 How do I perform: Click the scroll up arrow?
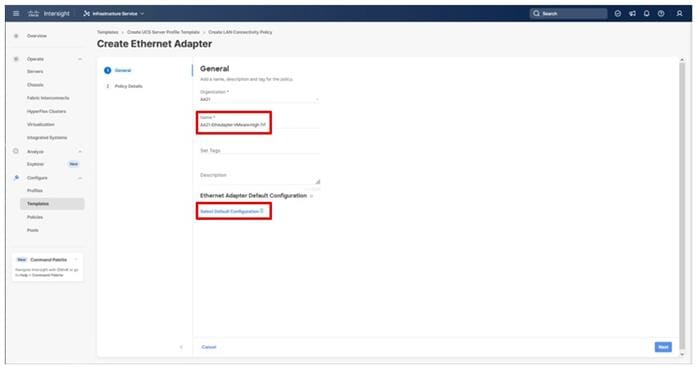click(682, 59)
